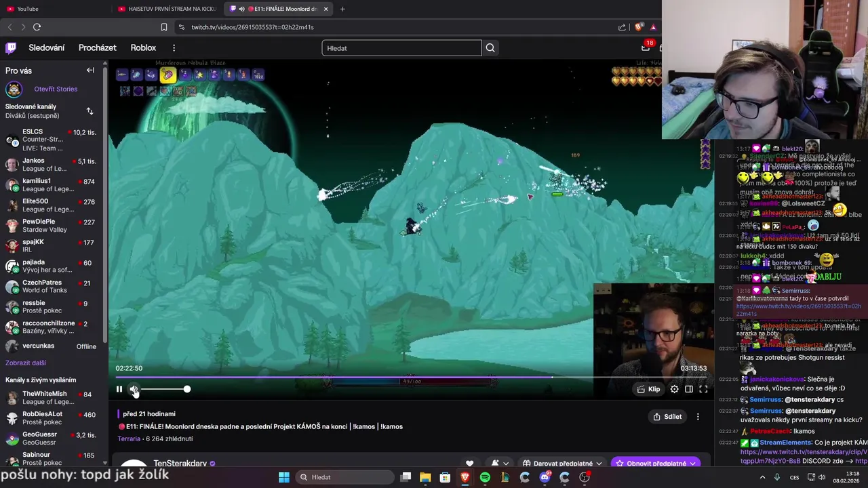Go to the TenSterakdary channel name
The width and height of the screenshot is (868, 488).
(180, 464)
